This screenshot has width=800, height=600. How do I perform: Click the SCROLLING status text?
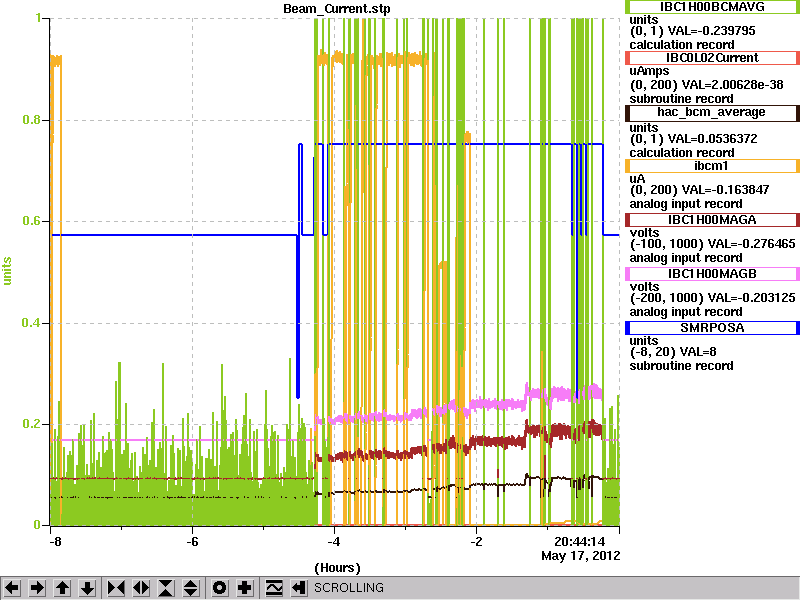348,588
